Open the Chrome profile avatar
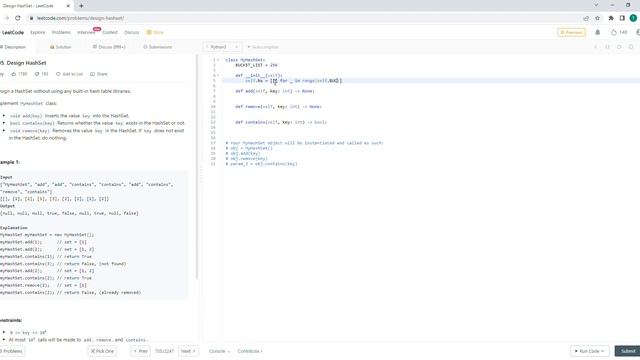The width and height of the screenshot is (640, 360). (x=633, y=18)
